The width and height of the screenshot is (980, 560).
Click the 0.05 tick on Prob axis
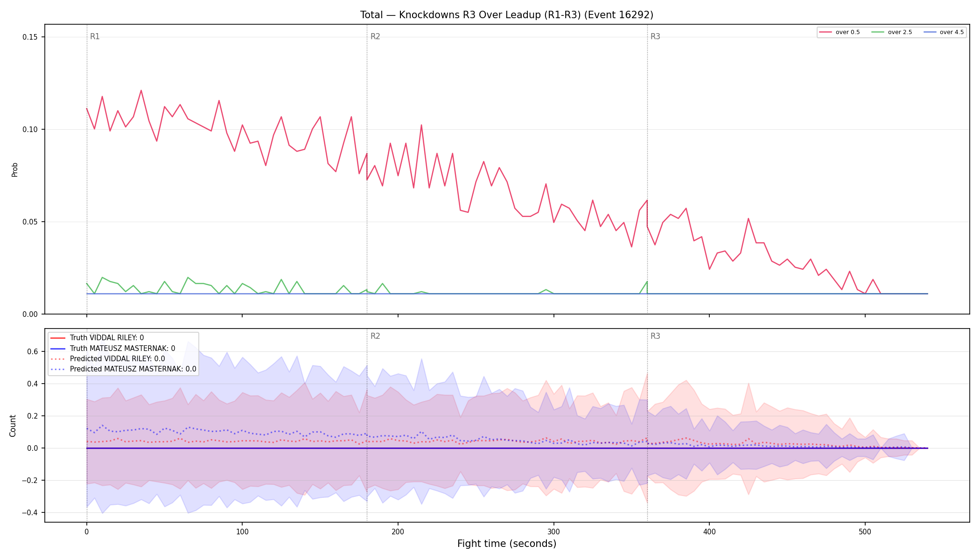(x=30, y=222)
